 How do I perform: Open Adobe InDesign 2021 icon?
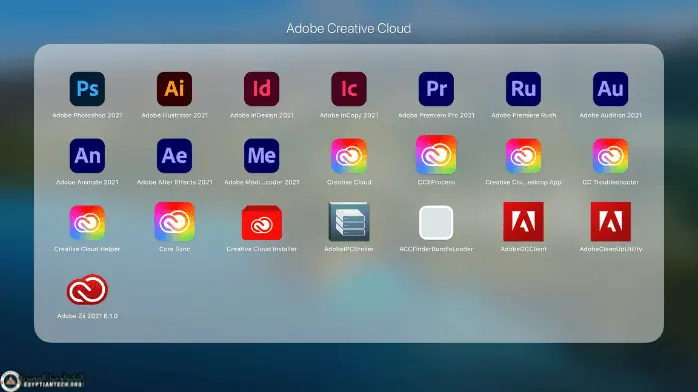pyautogui.click(x=262, y=89)
